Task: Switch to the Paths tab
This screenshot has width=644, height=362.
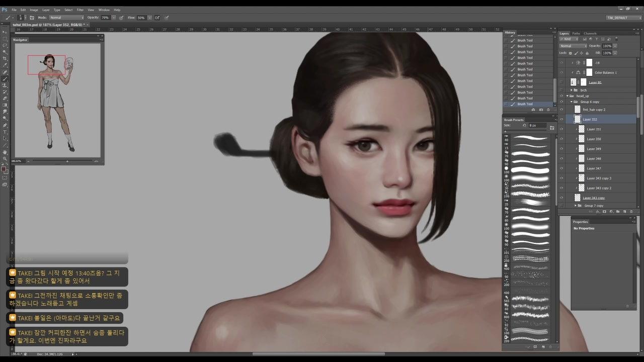Action: (x=576, y=33)
